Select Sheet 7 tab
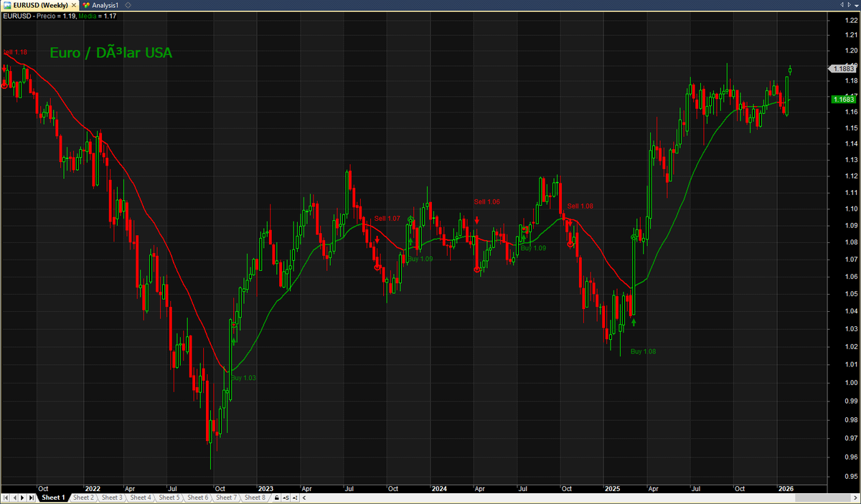861x504 pixels. click(226, 498)
